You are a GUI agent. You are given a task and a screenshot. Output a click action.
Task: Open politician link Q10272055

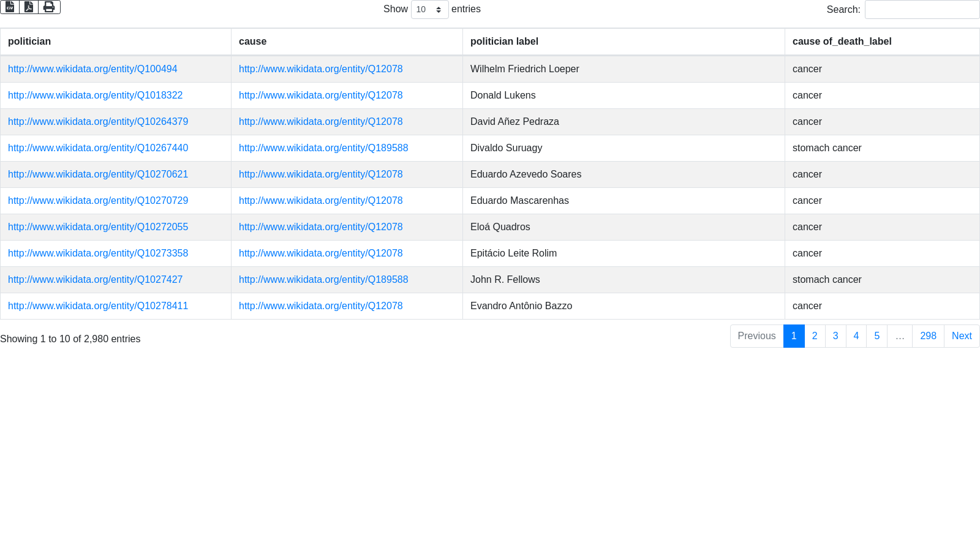pos(98,227)
